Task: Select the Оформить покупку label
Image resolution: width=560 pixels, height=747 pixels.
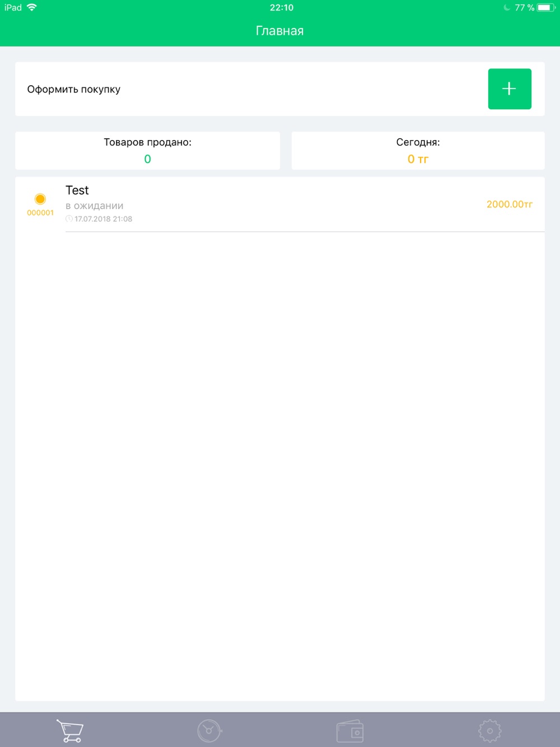Action: point(74,90)
